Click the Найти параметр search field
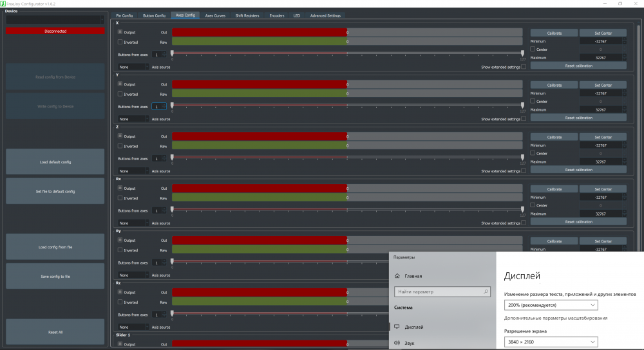This screenshot has height=350, width=644. [x=442, y=291]
